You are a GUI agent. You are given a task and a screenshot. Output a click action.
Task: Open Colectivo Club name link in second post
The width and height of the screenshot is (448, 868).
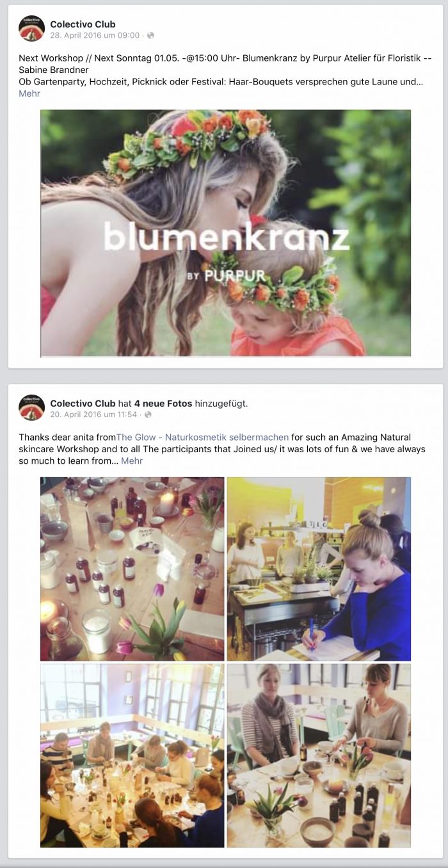pyautogui.click(x=83, y=404)
